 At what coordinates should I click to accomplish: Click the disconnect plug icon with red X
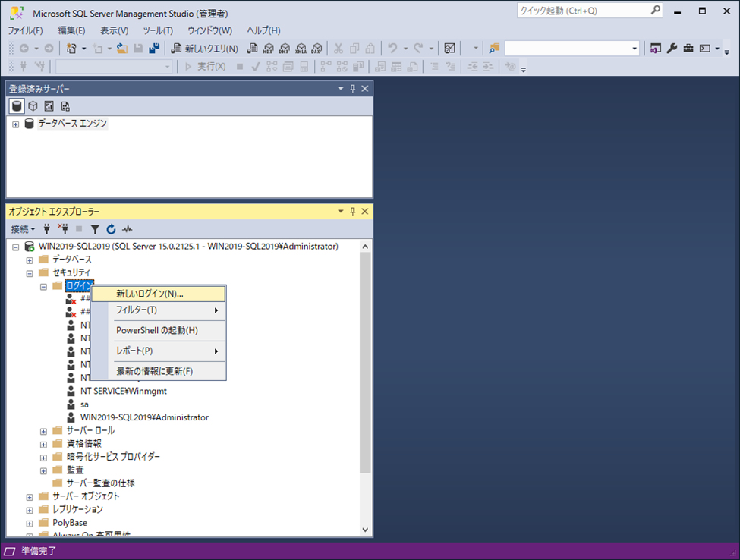point(63,228)
